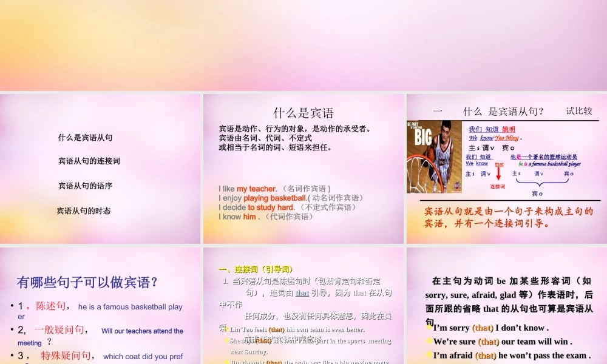This screenshot has height=364, width=607.
Task: Select the star icon beside I'm afraid
Action: coord(429,355)
